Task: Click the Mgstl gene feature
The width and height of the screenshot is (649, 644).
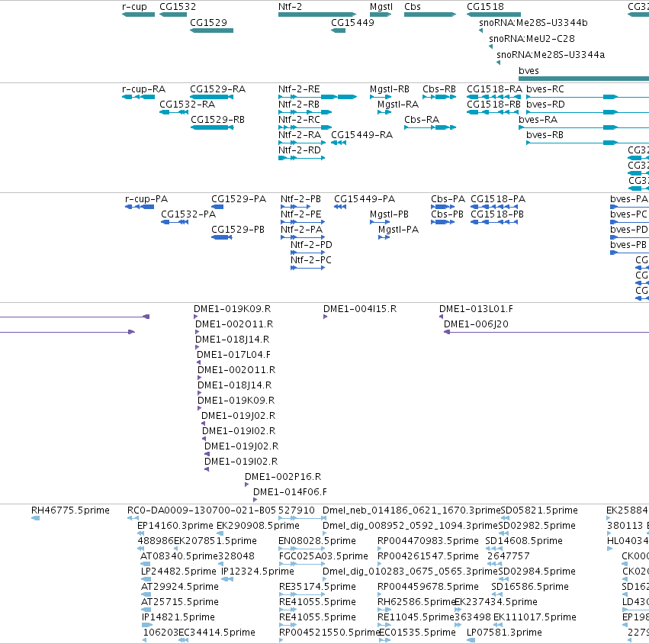Action: [x=381, y=14]
